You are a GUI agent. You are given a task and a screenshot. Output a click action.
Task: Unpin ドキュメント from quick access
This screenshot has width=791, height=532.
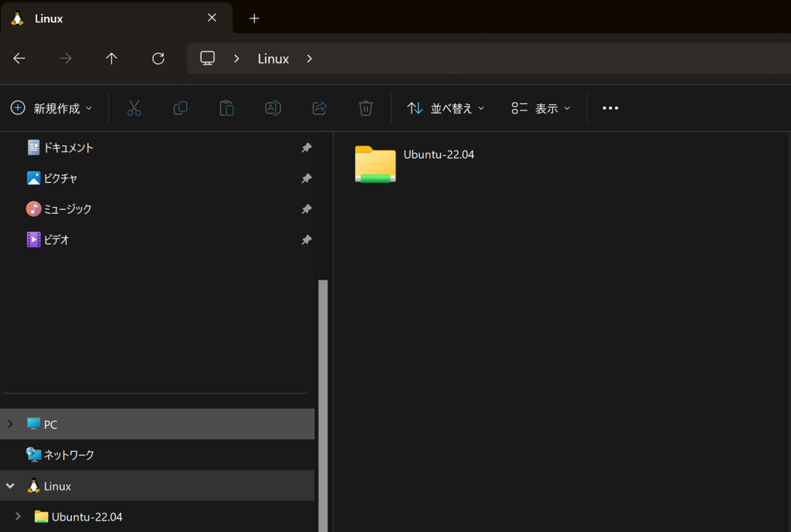pos(306,147)
